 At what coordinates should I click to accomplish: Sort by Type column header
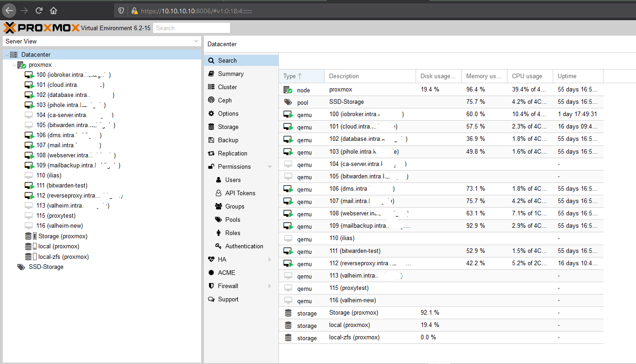pos(301,76)
